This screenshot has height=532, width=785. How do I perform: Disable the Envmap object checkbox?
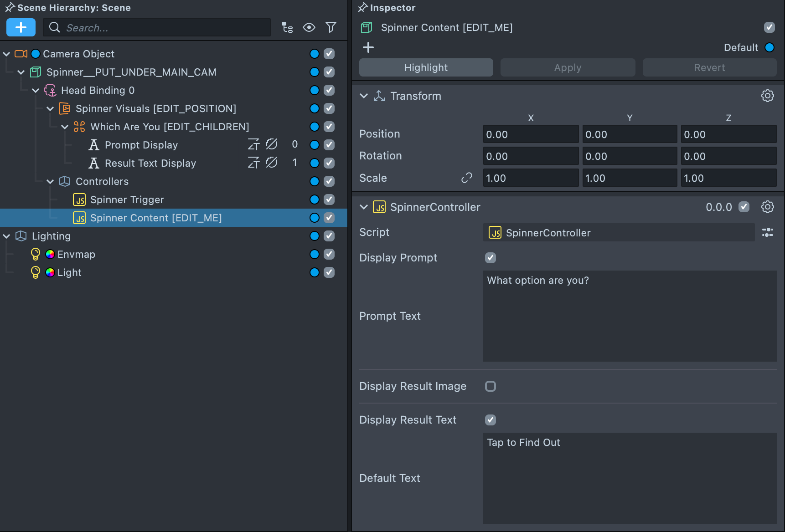[x=329, y=254]
